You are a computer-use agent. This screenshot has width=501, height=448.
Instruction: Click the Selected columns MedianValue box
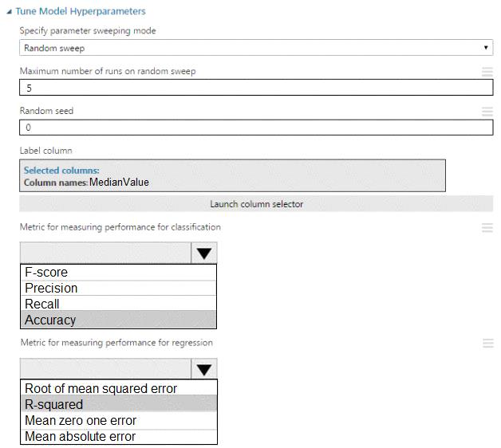tap(232, 175)
